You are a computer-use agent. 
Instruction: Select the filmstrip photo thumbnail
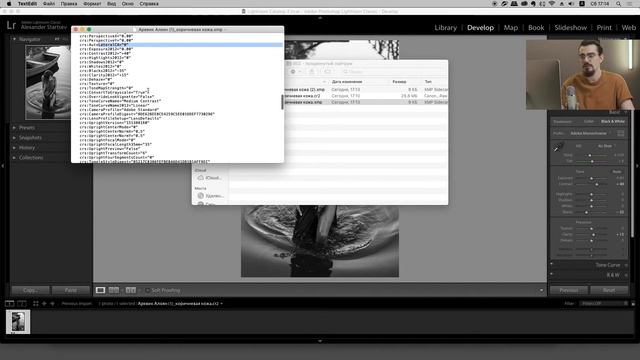coord(18,322)
